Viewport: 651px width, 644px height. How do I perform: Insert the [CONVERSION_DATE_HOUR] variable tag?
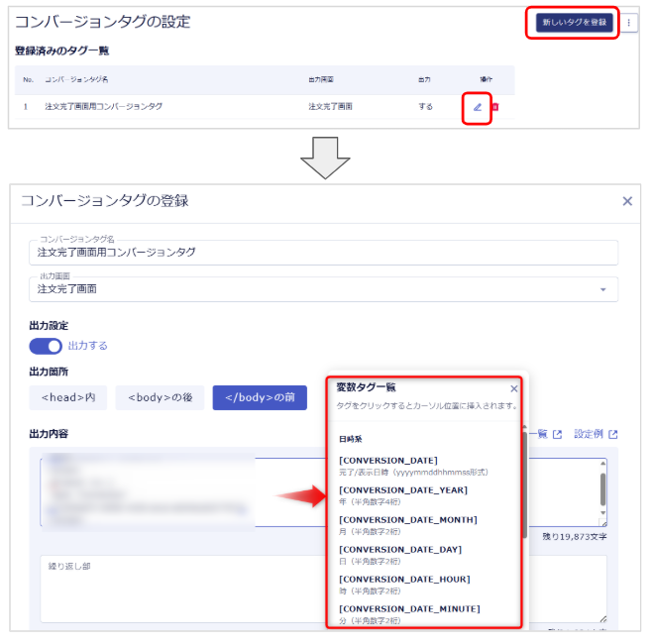pos(404,580)
